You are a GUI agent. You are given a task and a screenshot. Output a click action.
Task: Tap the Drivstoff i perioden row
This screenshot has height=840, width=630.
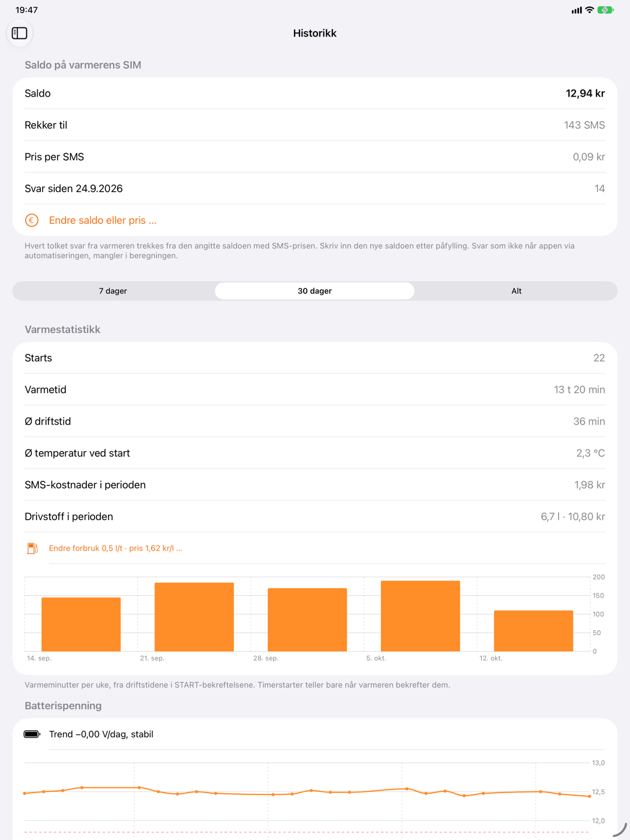click(x=314, y=517)
